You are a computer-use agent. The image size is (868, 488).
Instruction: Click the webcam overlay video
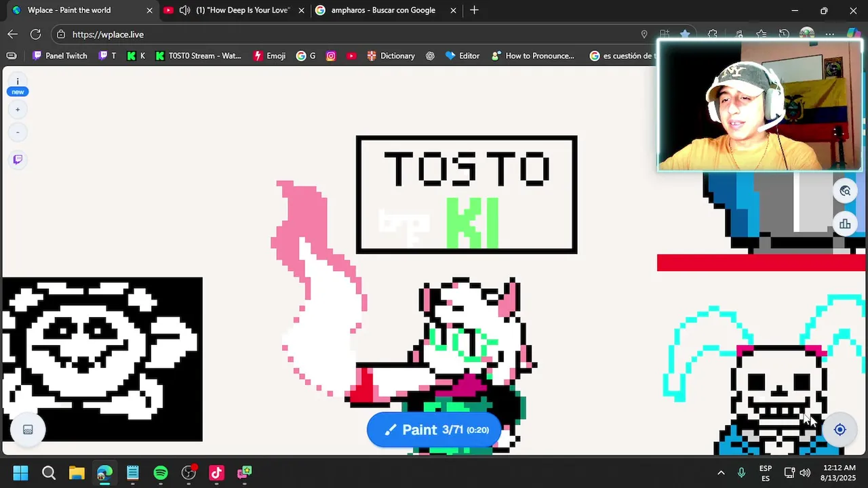coord(759,105)
